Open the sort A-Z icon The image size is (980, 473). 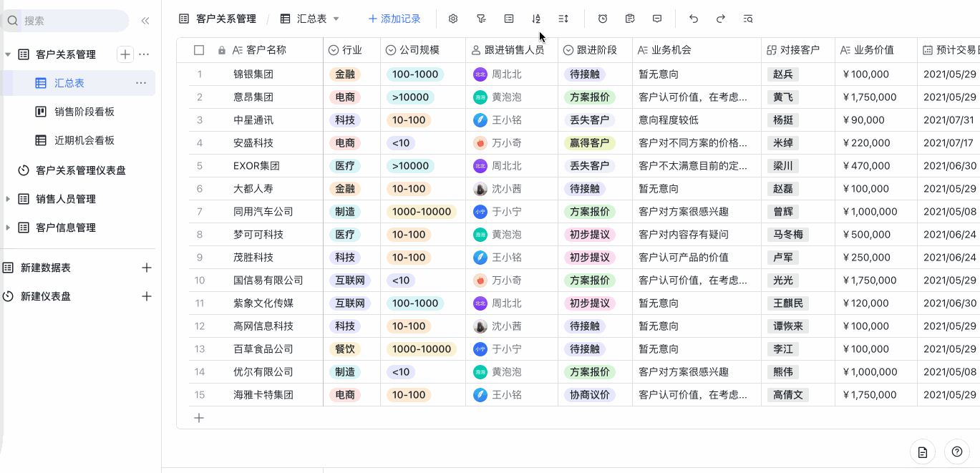pyautogui.click(x=535, y=19)
